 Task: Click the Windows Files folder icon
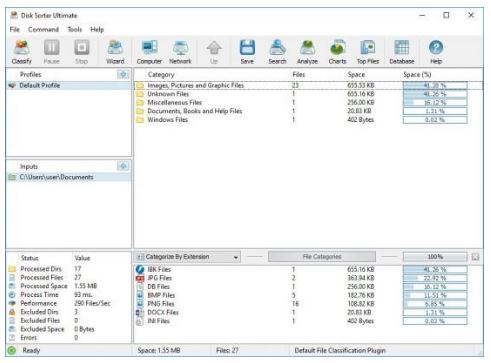pyautogui.click(x=140, y=120)
